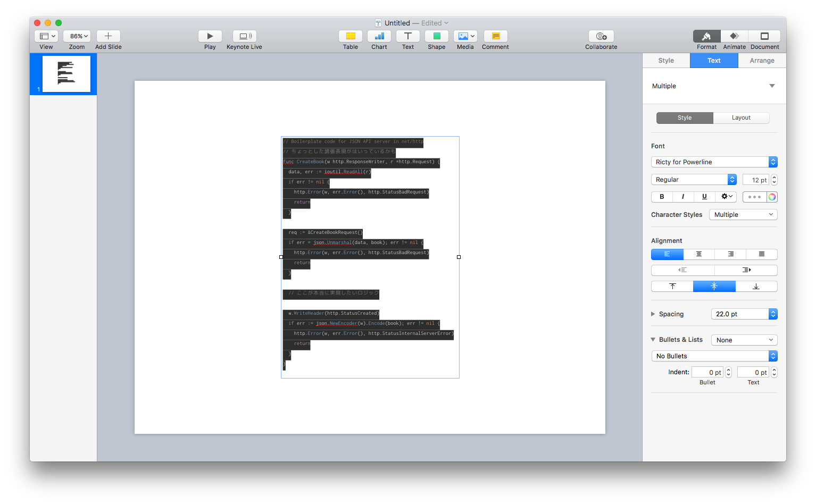The height and width of the screenshot is (504, 816).
Task: Switch to the Style tab
Action: (x=666, y=61)
